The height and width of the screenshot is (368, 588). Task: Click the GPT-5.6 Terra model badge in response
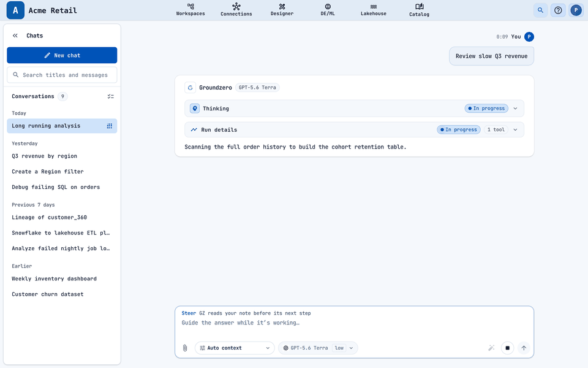click(257, 88)
